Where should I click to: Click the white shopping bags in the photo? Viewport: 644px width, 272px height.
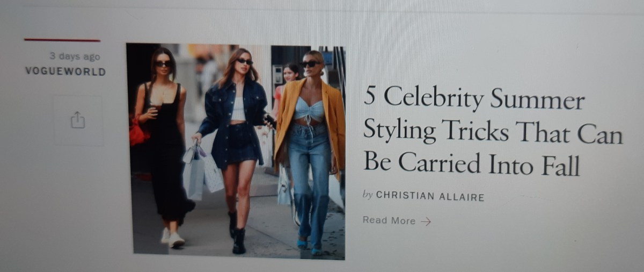point(202,171)
